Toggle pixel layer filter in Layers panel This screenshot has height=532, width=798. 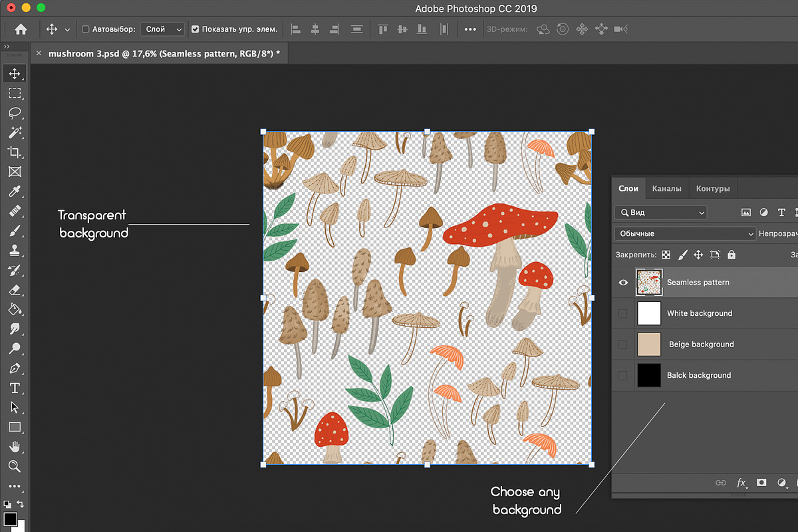[x=746, y=213]
